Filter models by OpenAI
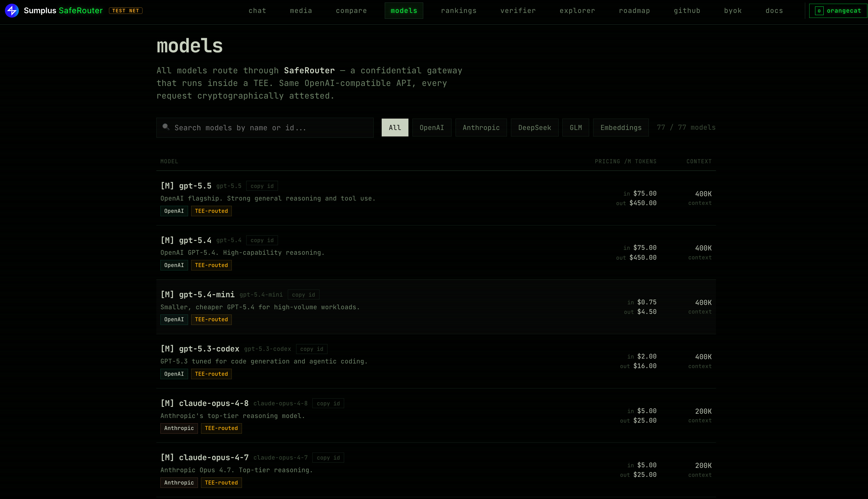Image resolution: width=868 pixels, height=499 pixels. pos(432,128)
